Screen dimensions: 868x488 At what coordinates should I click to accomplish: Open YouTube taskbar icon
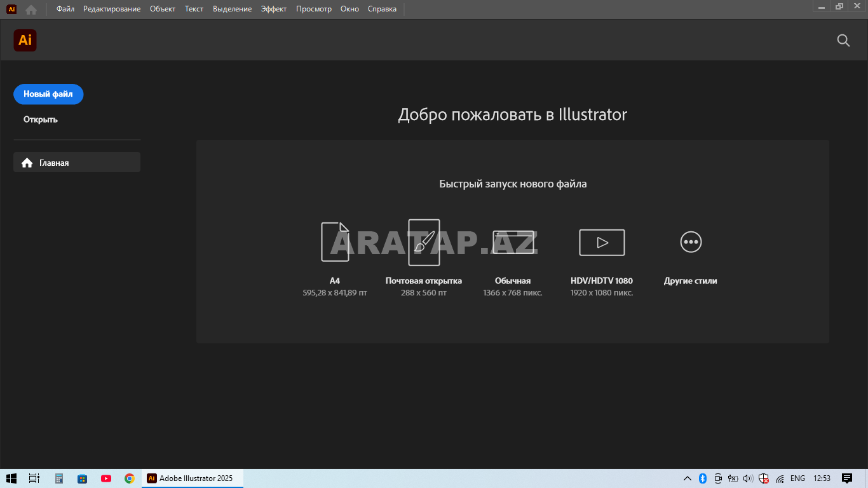tap(106, 478)
